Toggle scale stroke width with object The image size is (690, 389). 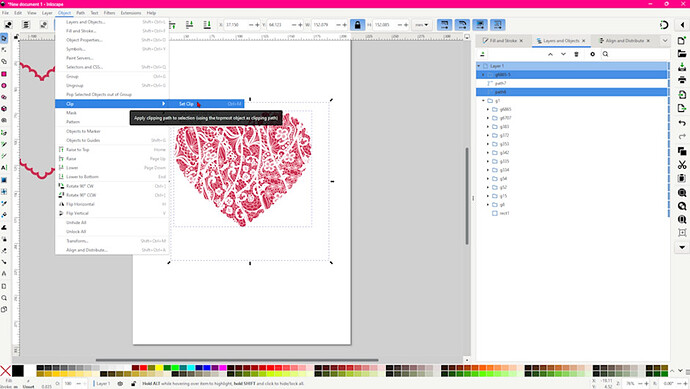click(x=444, y=25)
